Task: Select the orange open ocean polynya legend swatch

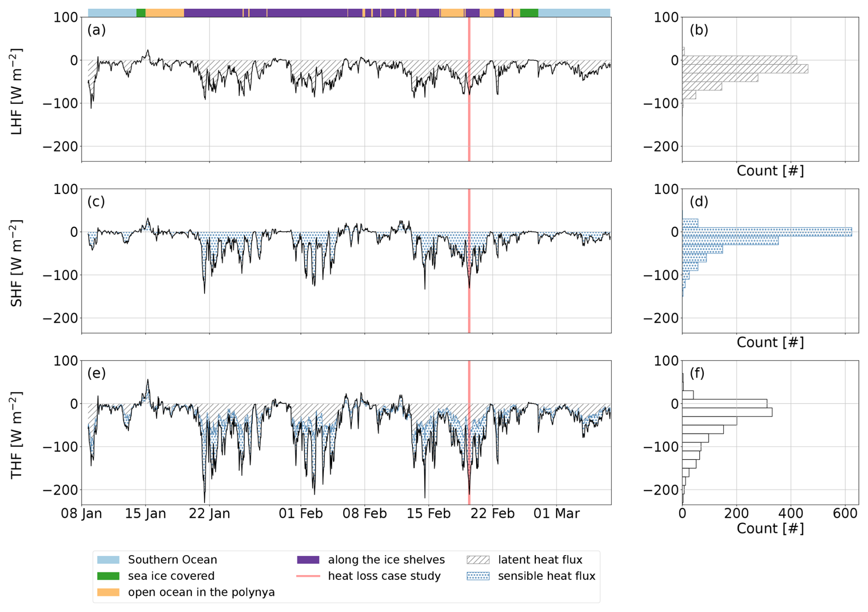Action: point(108,592)
